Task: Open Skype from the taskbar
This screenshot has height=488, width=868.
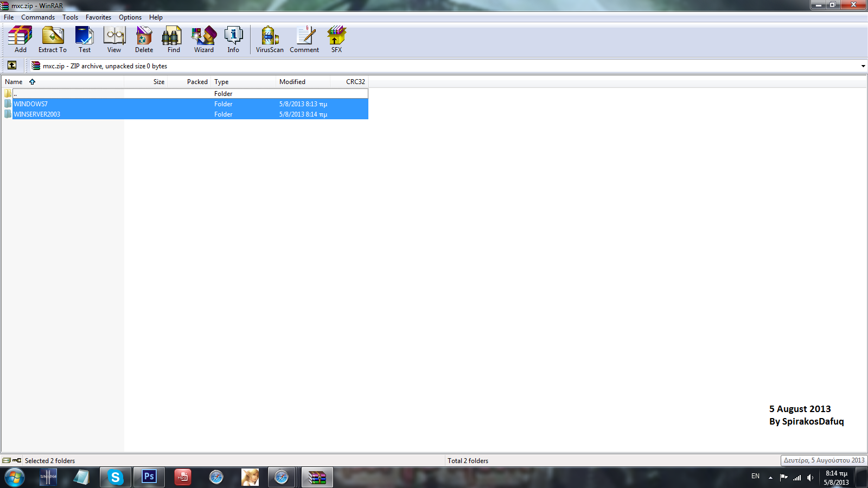Action: (x=115, y=477)
